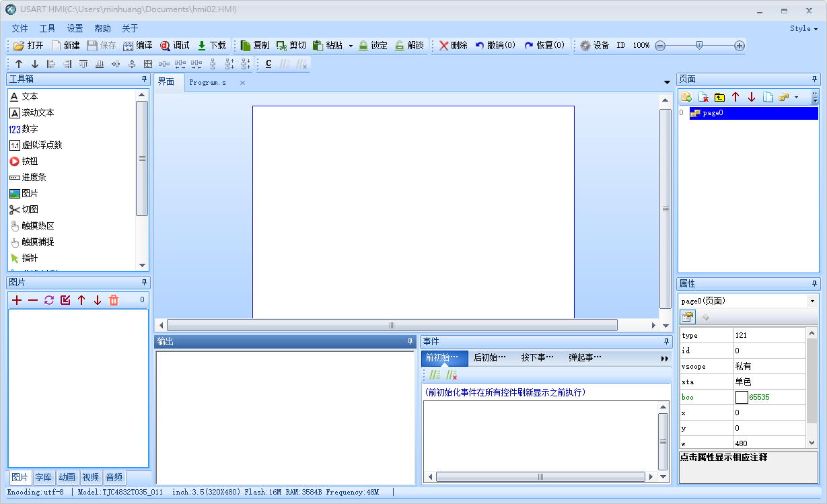The width and height of the screenshot is (827, 504).
Task: Toggle auto-hide pin of 输出 panel
Action: (410, 342)
